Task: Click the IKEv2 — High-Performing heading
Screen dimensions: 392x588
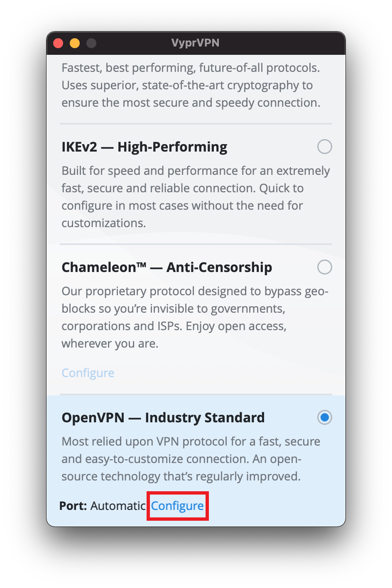Action: click(144, 147)
